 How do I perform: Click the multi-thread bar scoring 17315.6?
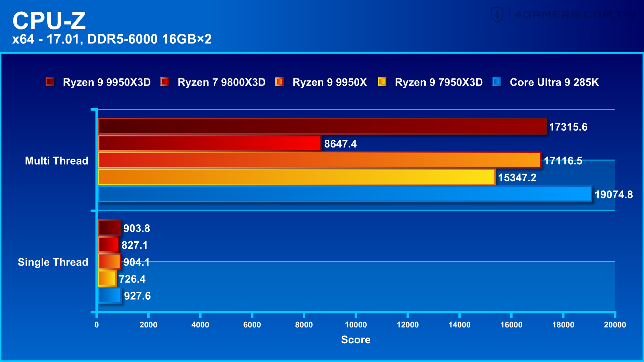tap(322, 126)
